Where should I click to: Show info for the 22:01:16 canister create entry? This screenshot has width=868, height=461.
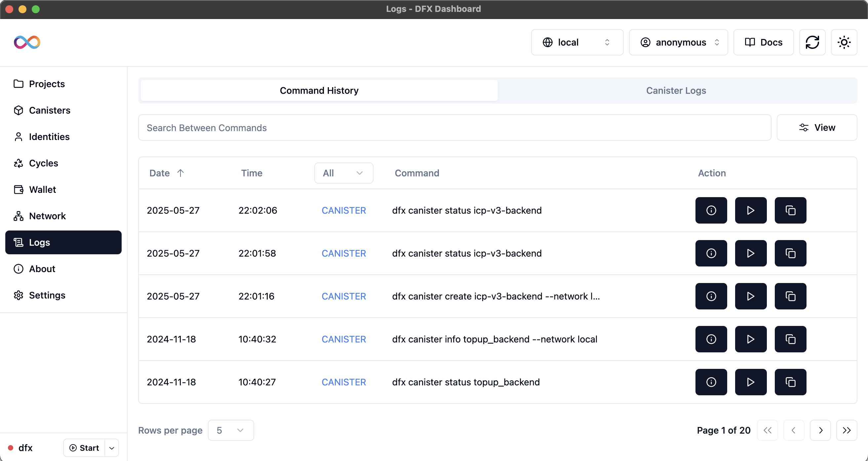(x=711, y=296)
